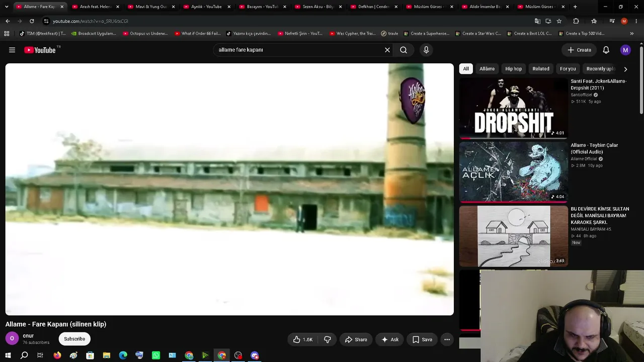Select the For you filter chip
Image resolution: width=644 pixels, height=362 pixels.
pyautogui.click(x=568, y=69)
